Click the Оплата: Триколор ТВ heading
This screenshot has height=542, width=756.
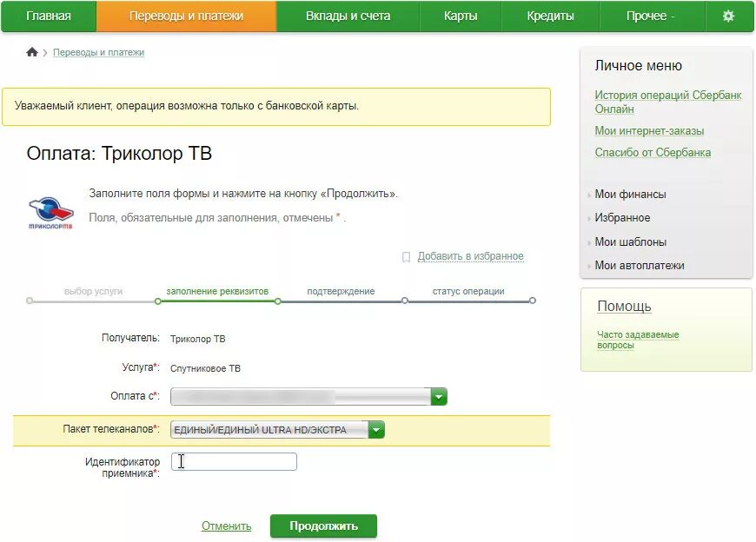point(119,154)
